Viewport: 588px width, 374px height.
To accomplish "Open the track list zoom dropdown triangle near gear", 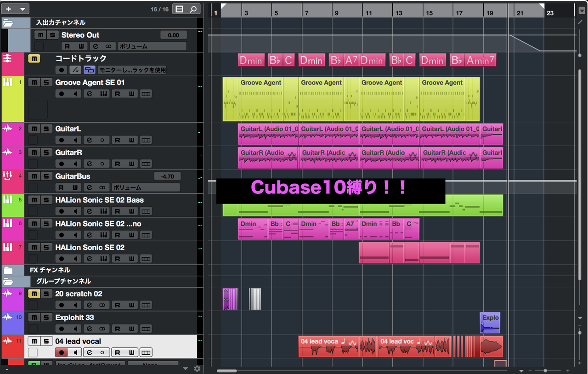I will pyautogui.click(x=186, y=368).
